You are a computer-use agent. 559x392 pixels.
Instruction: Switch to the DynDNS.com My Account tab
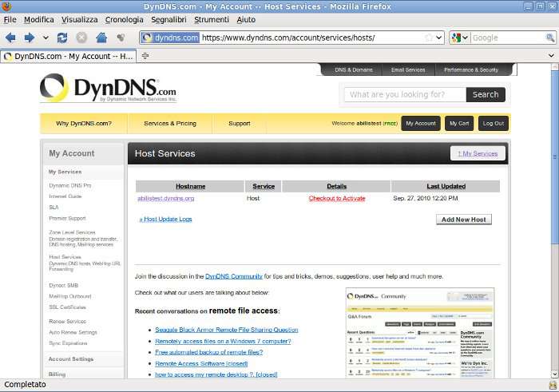69,57
